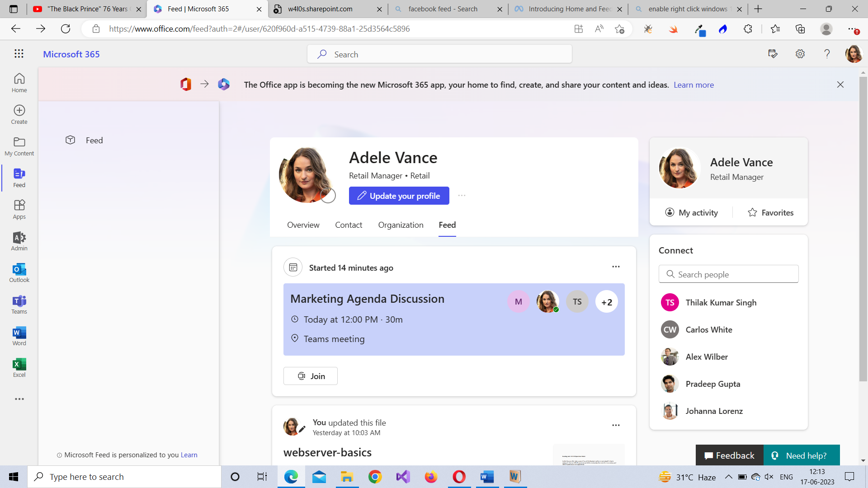Select the profile Feed tab
The image size is (868, 488).
pyautogui.click(x=447, y=225)
